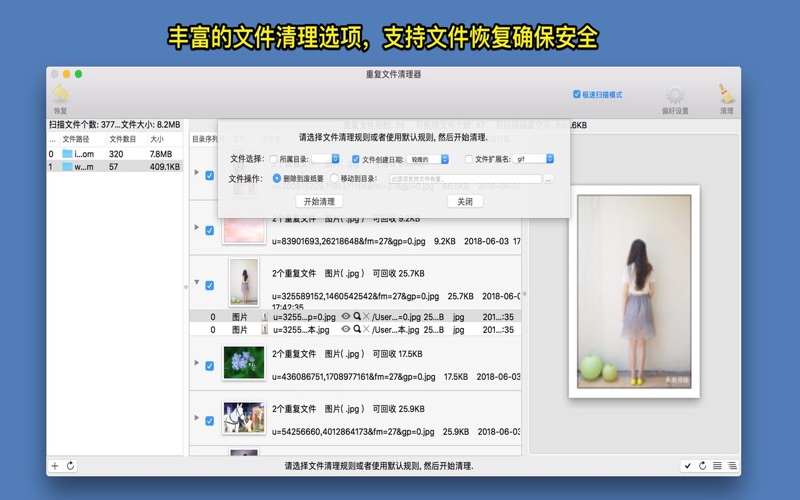
Task: Open 偏好设置 gear preferences
Action: pos(675,94)
